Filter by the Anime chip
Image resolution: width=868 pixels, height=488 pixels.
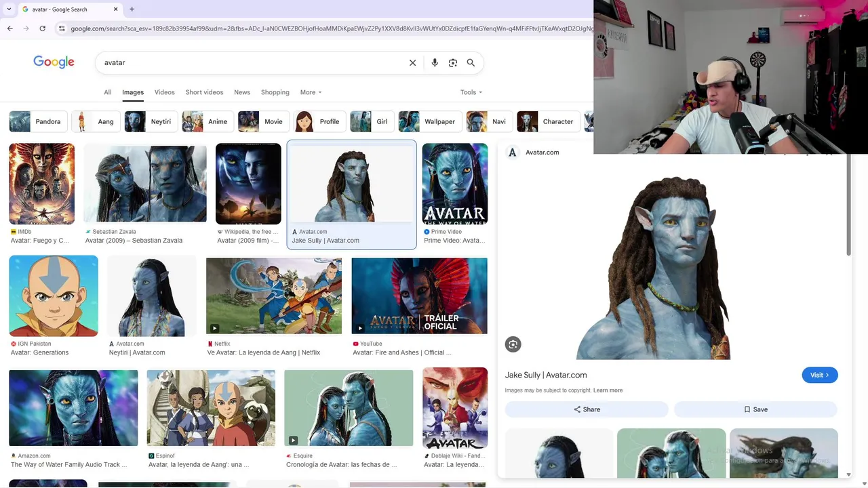(x=208, y=121)
